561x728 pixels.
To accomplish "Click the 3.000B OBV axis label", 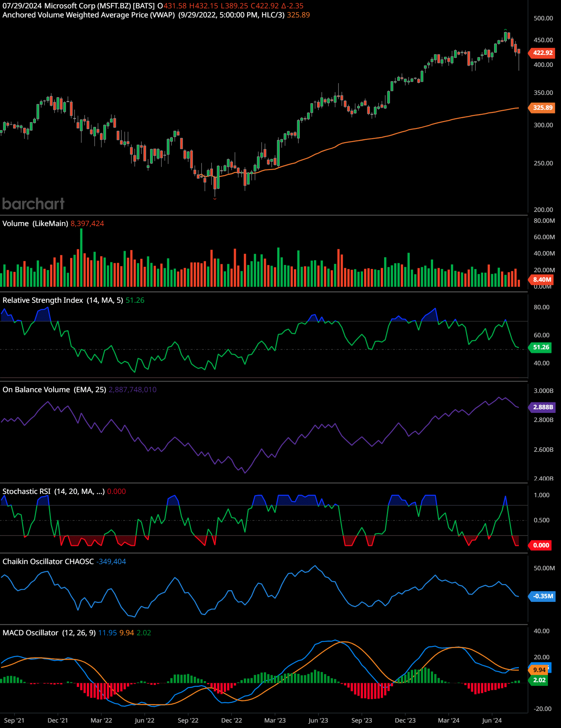I will point(543,391).
